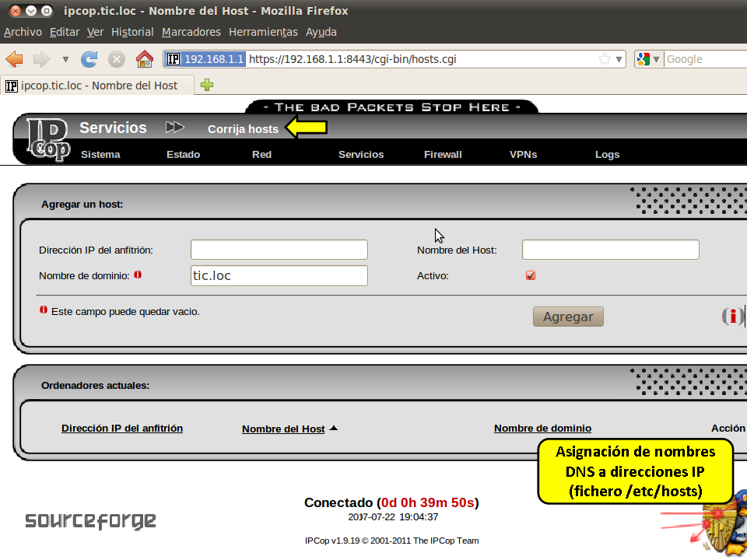Click the Nombre del Host input field
This screenshot has width=747, height=560.
coord(610,250)
